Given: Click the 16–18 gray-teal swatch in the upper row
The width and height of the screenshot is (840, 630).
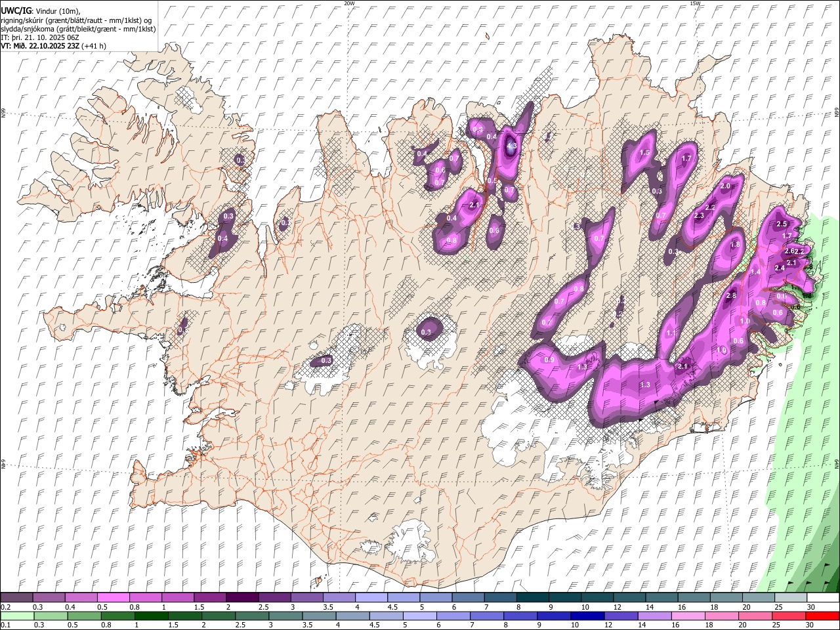Looking at the screenshot, I should click(694, 598).
